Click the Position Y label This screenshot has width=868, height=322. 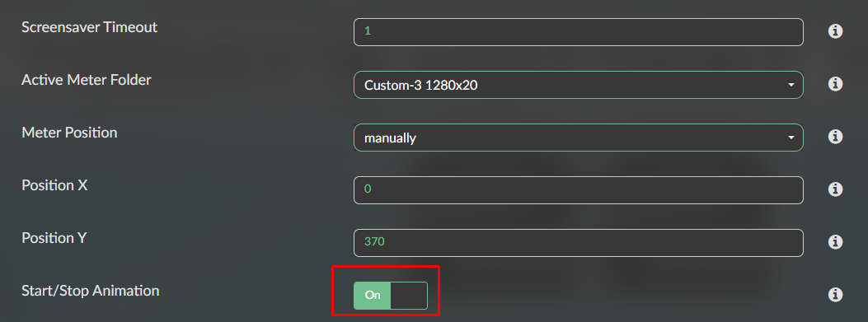click(x=54, y=238)
